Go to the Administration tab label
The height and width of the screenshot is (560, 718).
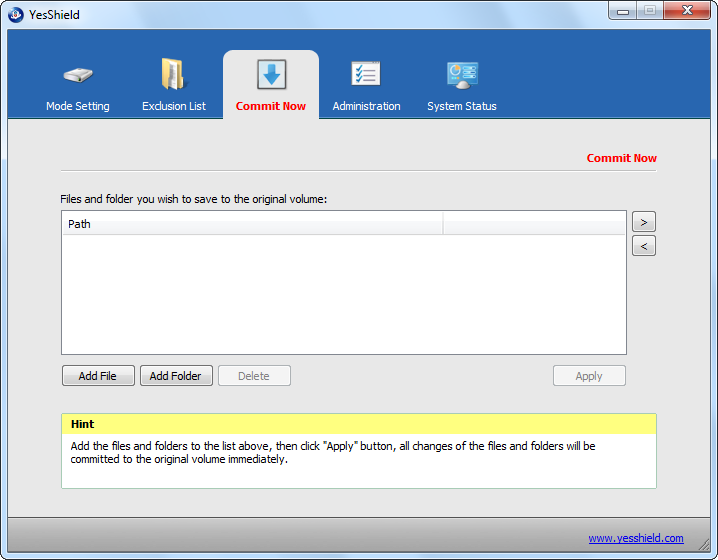click(366, 106)
